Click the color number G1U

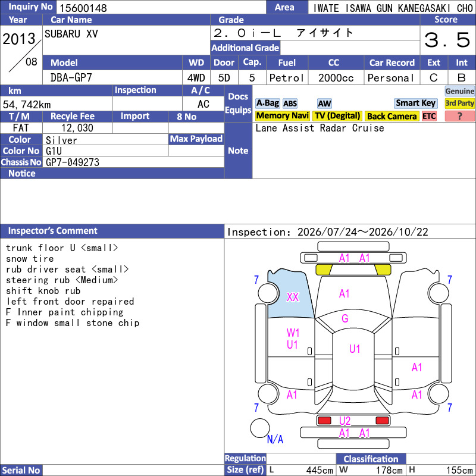click(x=54, y=151)
